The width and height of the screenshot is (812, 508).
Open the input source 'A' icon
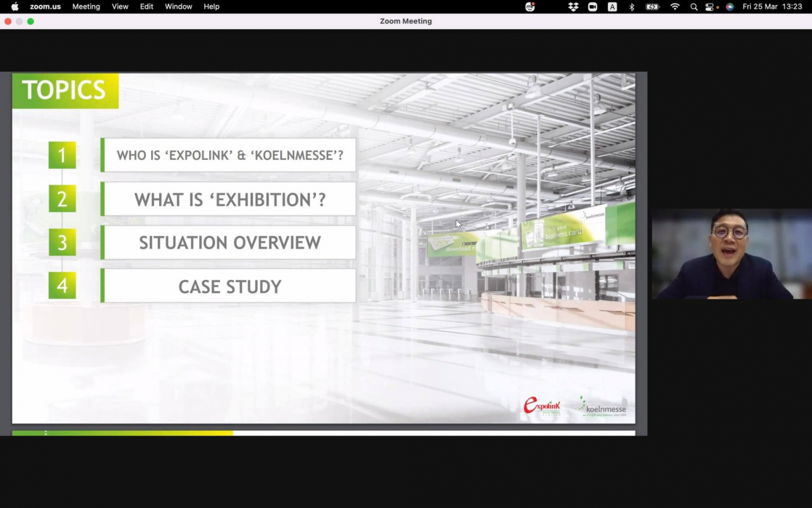(x=612, y=7)
